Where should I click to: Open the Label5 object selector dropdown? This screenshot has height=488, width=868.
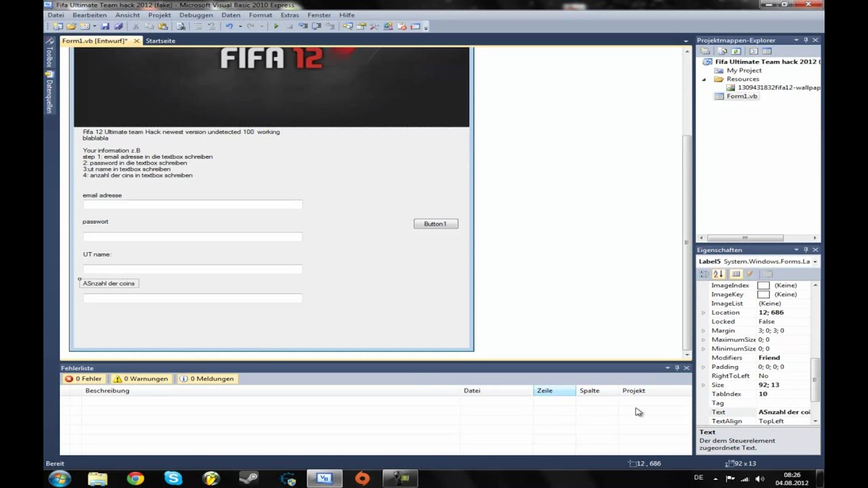click(814, 262)
